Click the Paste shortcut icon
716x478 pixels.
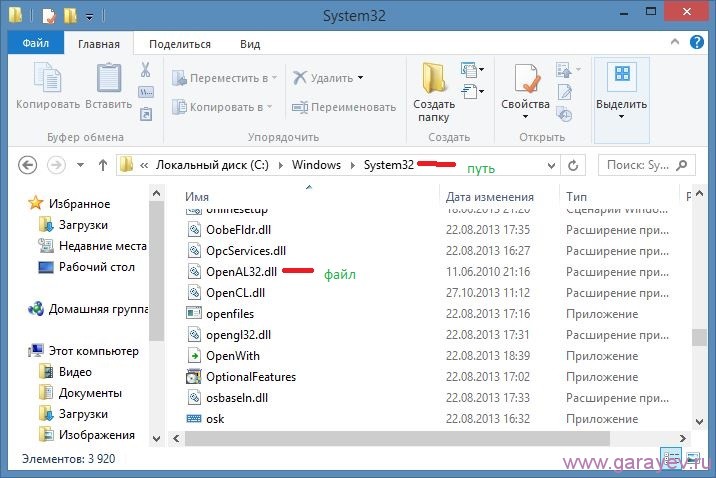tap(146, 113)
